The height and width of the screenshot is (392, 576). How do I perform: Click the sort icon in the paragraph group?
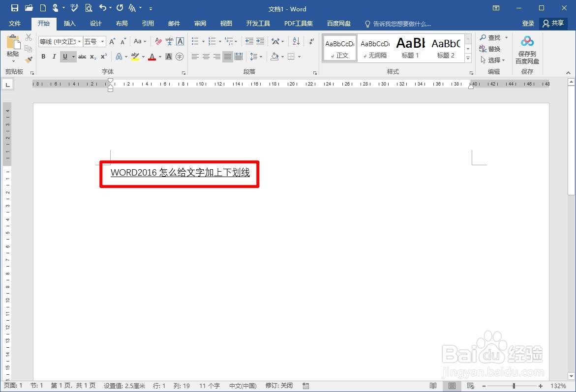296,41
